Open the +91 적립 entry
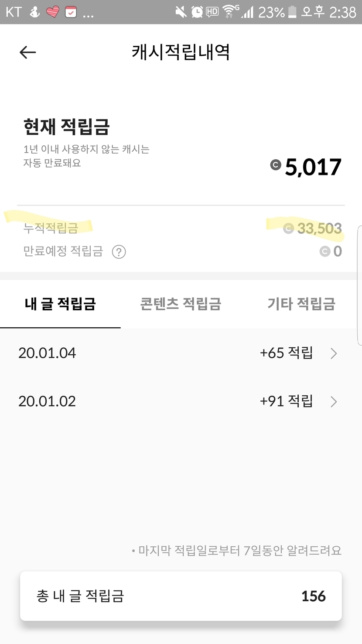 pyautogui.click(x=286, y=401)
